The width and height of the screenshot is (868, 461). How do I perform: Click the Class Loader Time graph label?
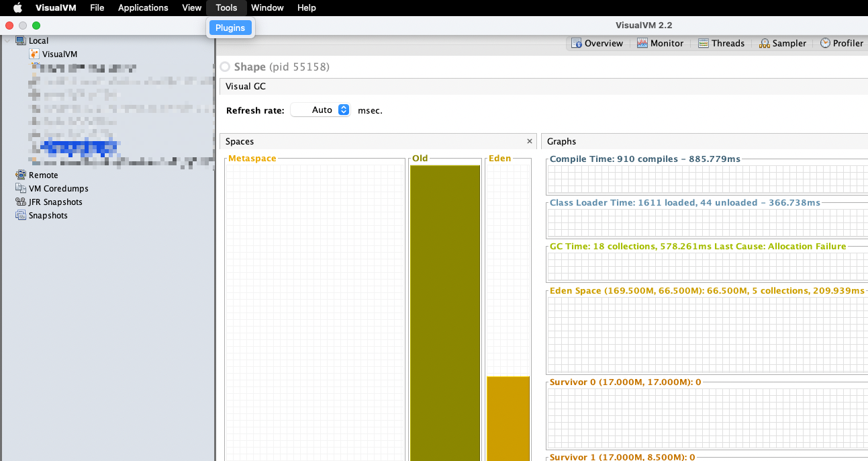pos(685,202)
